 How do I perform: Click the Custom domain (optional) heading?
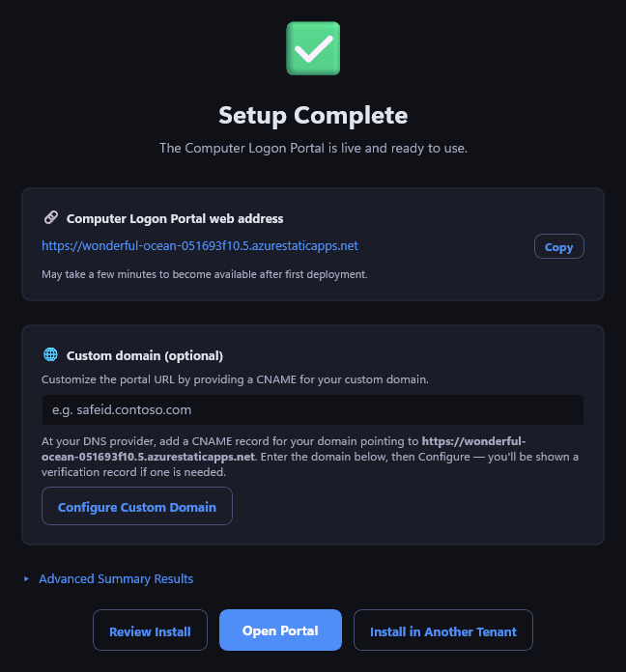tap(145, 356)
